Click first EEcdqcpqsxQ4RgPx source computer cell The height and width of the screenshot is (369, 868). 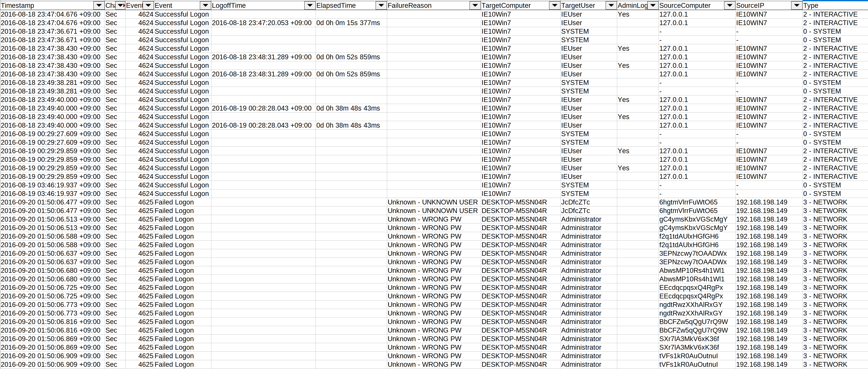click(x=697, y=287)
